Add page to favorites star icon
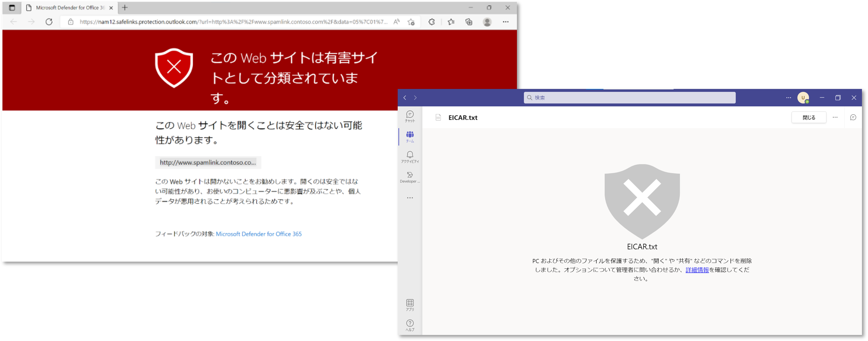The height and width of the screenshot is (341, 868). pyautogui.click(x=411, y=22)
